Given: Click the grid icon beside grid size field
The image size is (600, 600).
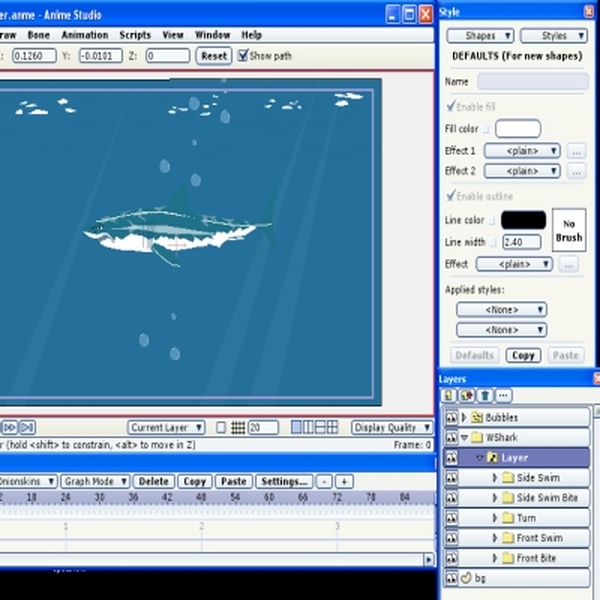Looking at the screenshot, I should pyautogui.click(x=237, y=427).
